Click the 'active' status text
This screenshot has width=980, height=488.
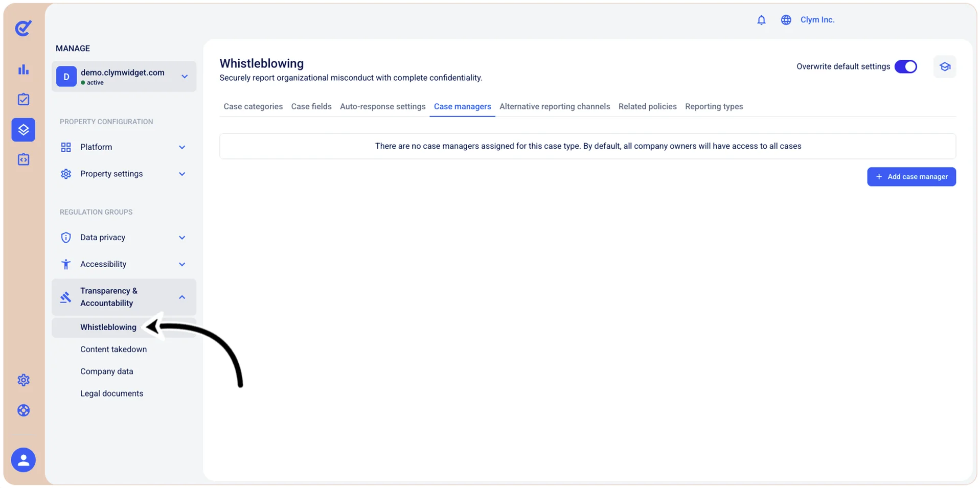tap(95, 83)
